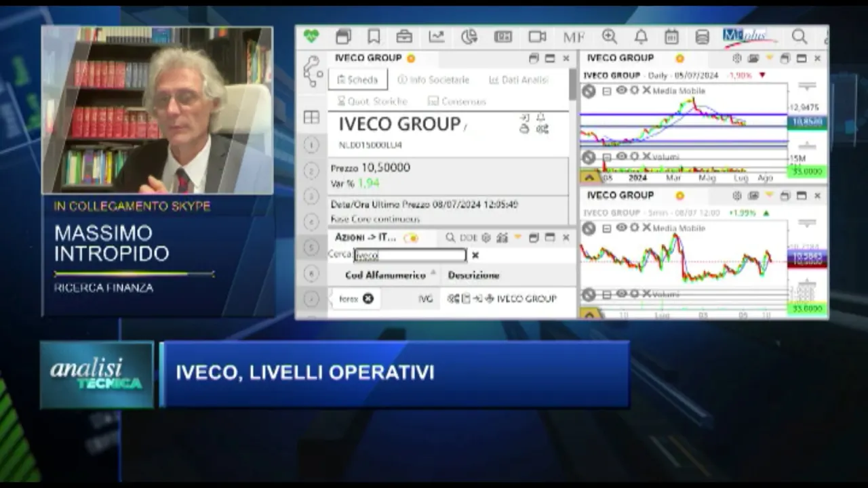
Task: Click the snapshot icon in 5min chart header
Action: tap(753, 196)
